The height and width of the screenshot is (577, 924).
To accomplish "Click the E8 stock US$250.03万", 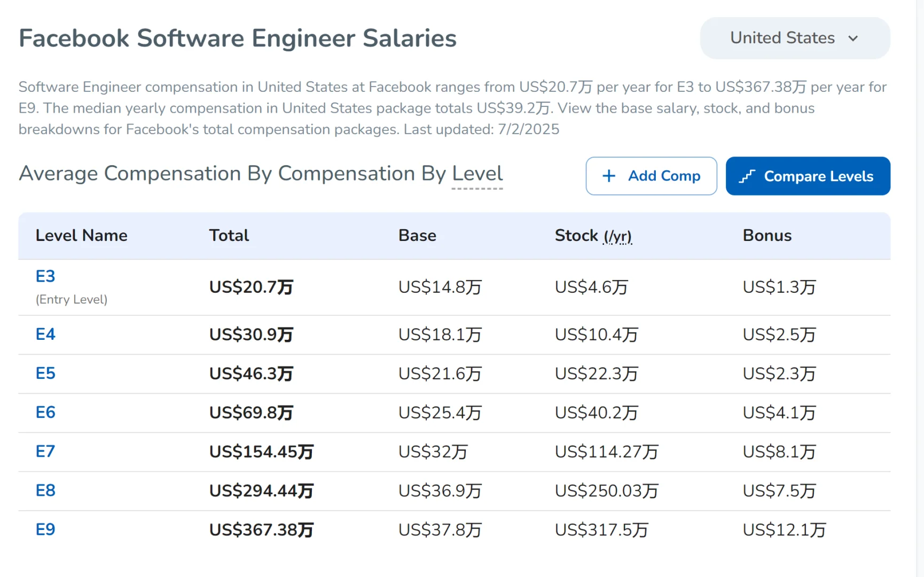I will 607,491.
